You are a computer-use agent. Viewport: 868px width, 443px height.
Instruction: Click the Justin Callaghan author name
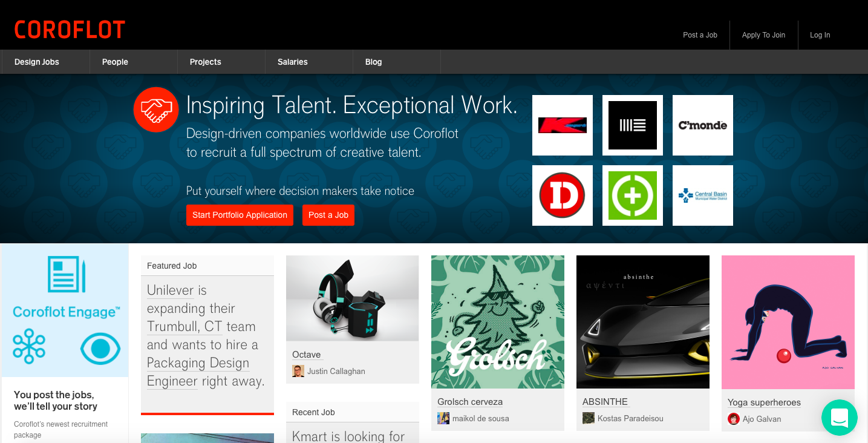tap(336, 372)
